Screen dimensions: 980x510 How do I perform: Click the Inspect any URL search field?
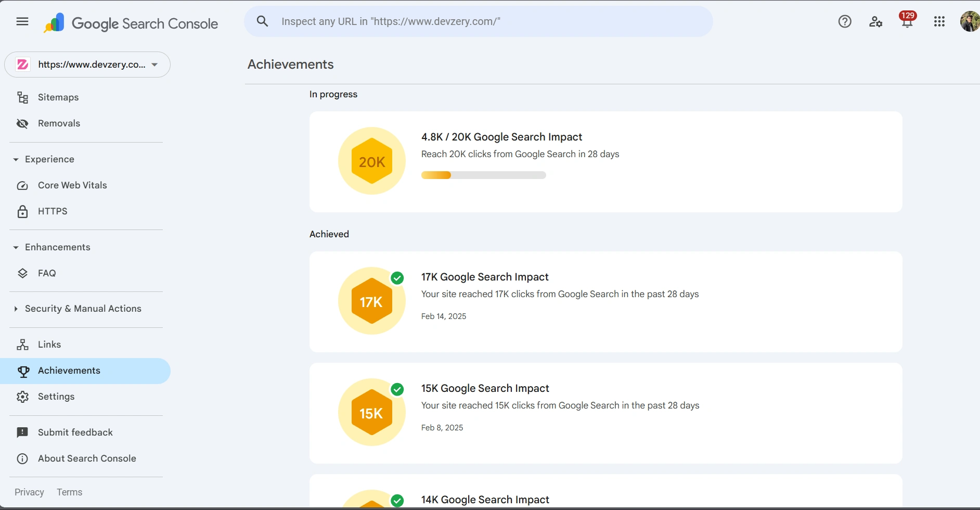click(x=479, y=21)
